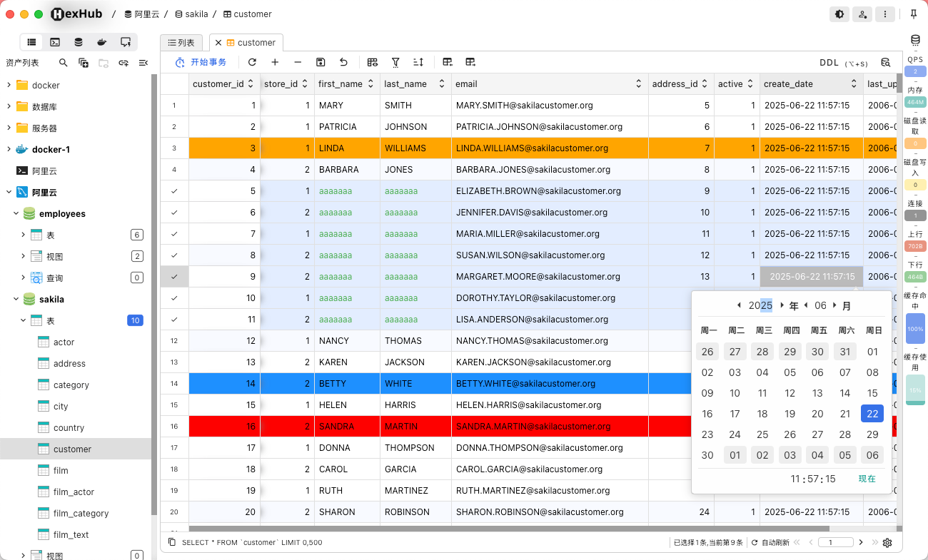Click 现在 to set current time
928x560 pixels.
867,479
